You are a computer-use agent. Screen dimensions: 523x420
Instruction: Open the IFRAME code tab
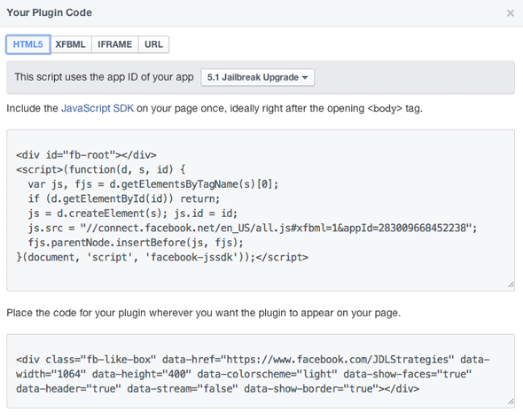click(114, 44)
